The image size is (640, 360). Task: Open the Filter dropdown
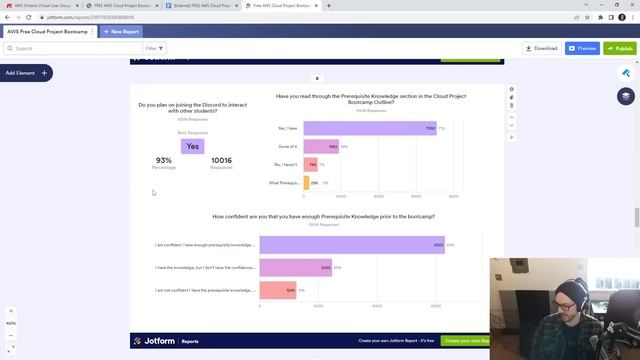click(x=154, y=48)
